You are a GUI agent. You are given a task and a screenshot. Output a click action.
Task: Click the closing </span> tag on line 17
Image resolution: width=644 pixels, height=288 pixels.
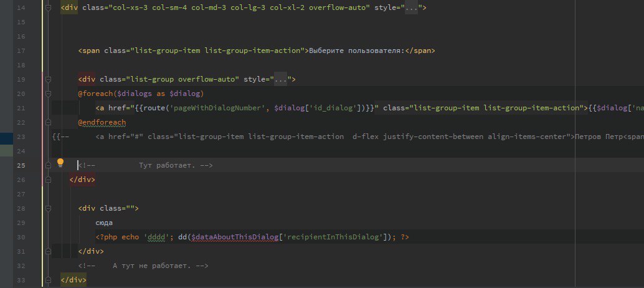click(x=420, y=51)
